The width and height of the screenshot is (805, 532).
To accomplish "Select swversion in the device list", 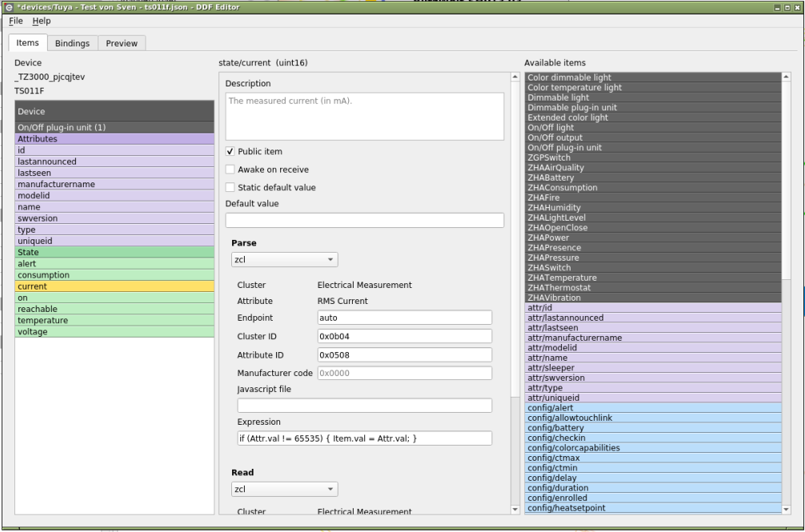I will (114, 218).
